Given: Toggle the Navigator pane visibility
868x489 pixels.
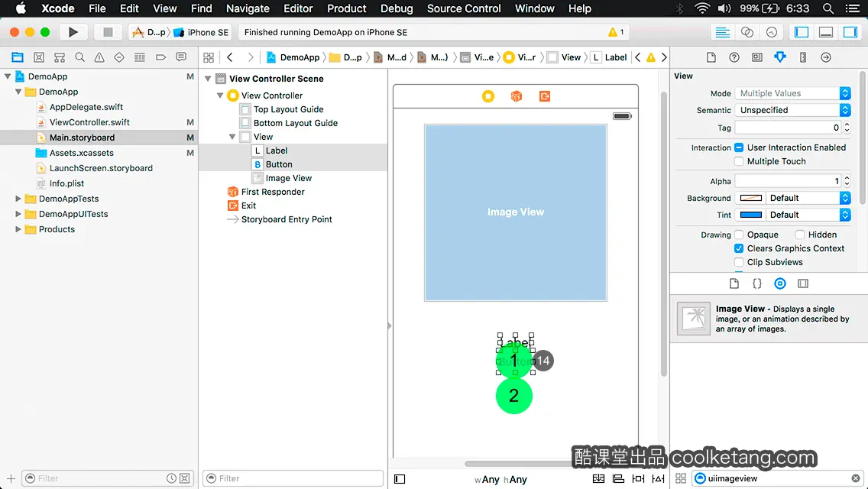Looking at the screenshot, I should pos(802,32).
